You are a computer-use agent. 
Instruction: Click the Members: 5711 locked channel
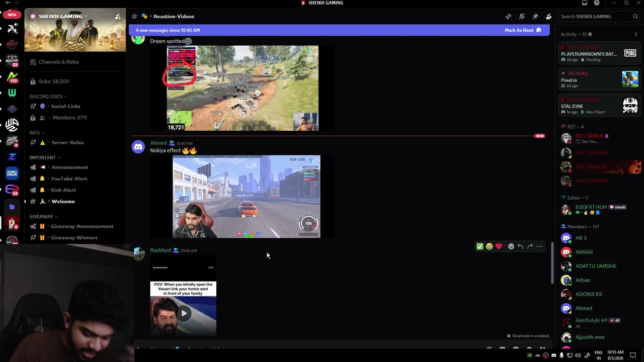(x=75, y=118)
